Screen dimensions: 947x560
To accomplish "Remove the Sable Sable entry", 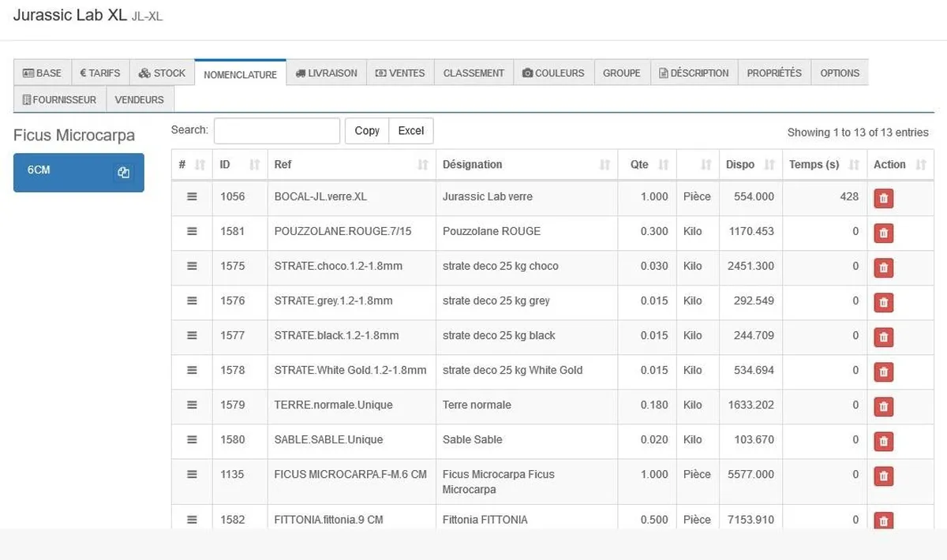I will [x=883, y=441].
